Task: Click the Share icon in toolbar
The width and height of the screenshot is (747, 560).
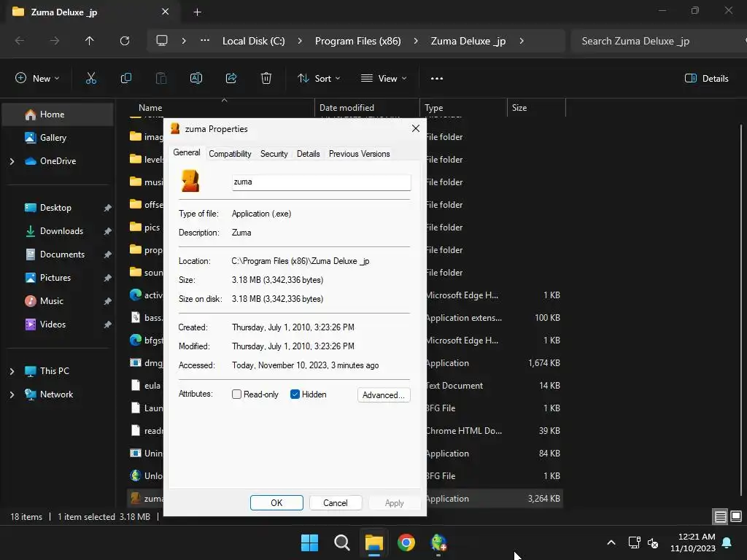Action: click(231, 79)
